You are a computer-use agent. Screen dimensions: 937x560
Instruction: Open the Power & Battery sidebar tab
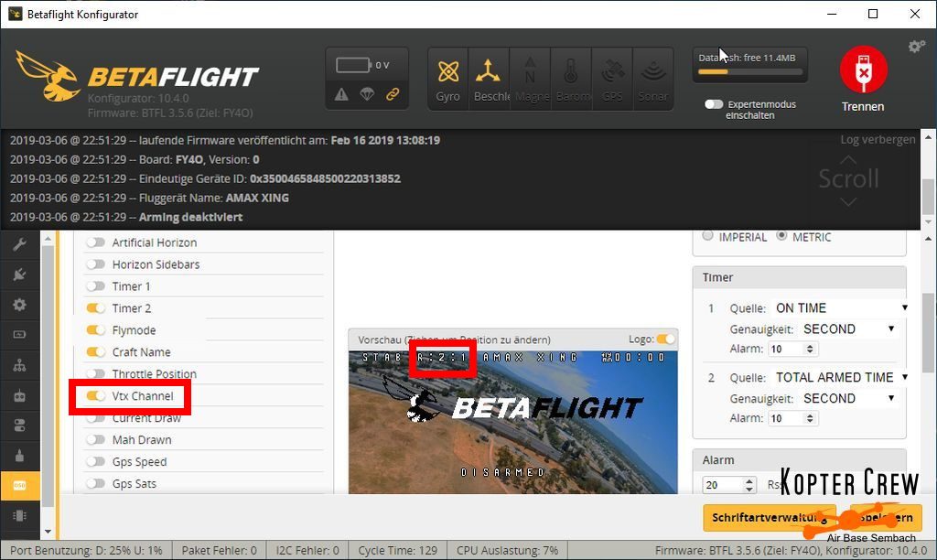click(x=20, y=335)
